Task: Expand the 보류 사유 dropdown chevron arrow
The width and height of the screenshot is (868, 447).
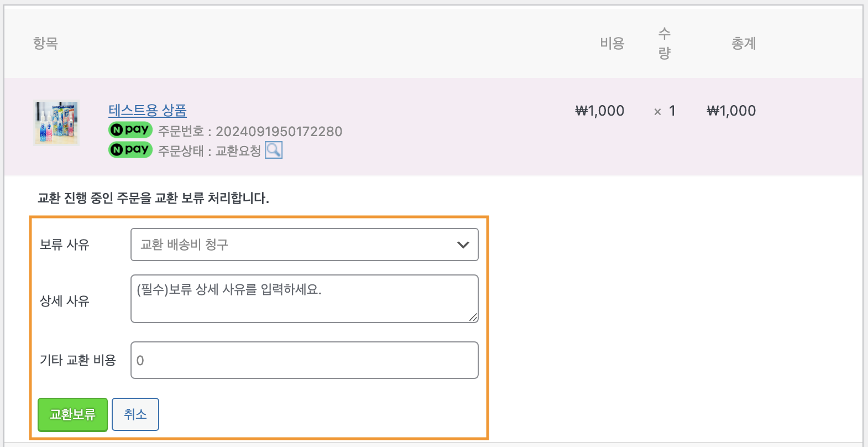Action: click(x=463, y=245)
